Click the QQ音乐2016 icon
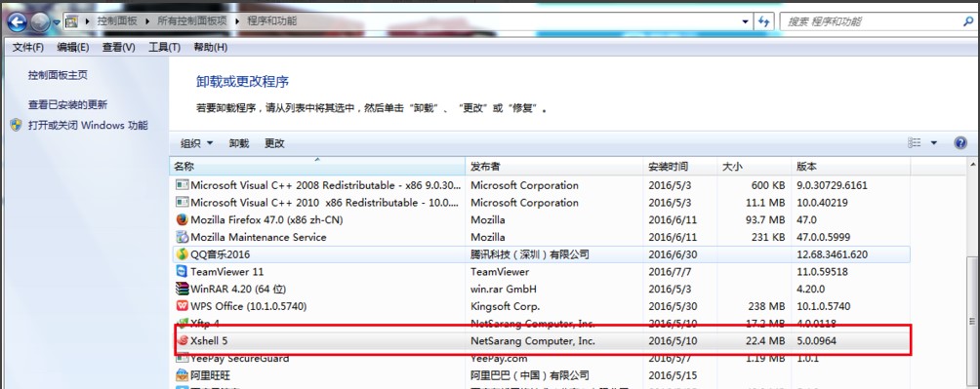 point(182,254)
